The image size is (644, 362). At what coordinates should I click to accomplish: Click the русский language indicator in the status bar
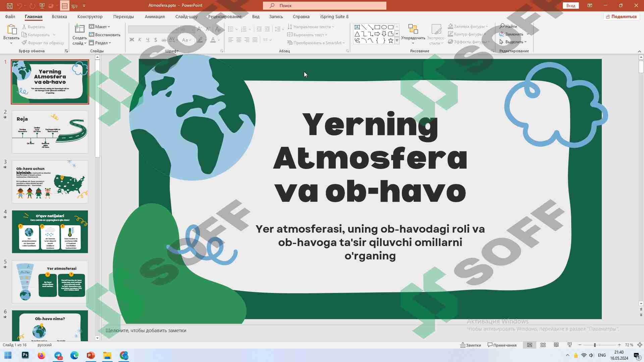coord(45,345)
